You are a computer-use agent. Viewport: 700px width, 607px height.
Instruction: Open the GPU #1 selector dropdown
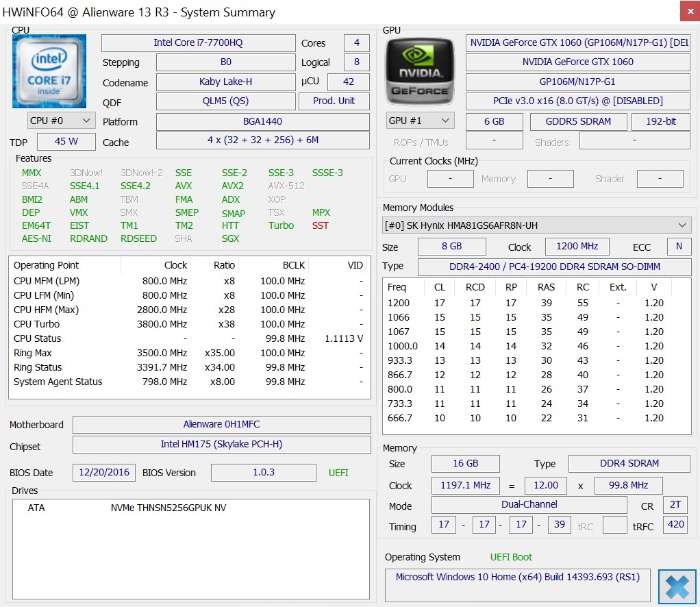[x=420, y=121]
